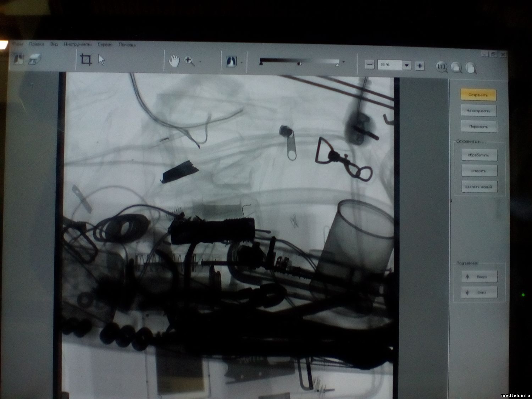Select the arrow pointer tool

pos(101,60)
